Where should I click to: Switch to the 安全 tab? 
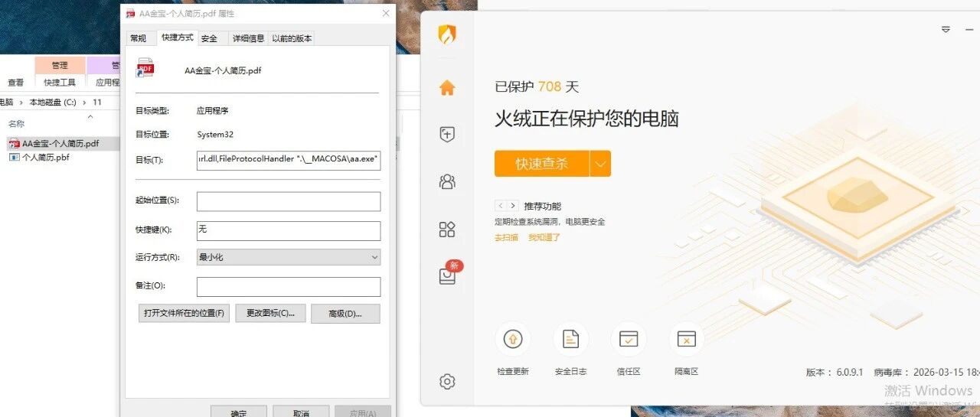[x=209, y=38]
